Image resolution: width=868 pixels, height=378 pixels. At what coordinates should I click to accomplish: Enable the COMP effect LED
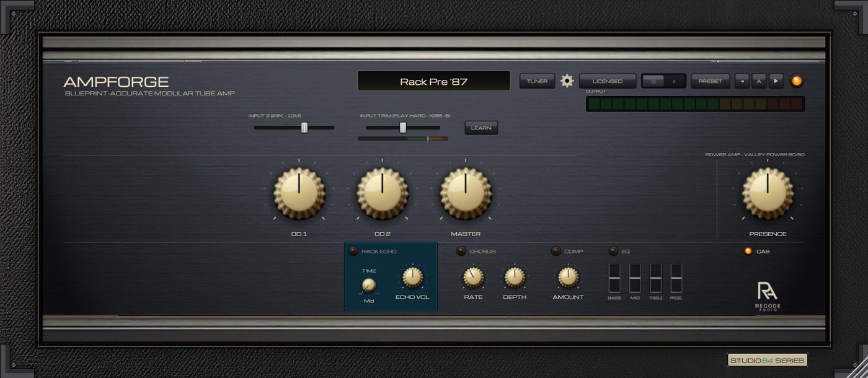pos(556,251)
